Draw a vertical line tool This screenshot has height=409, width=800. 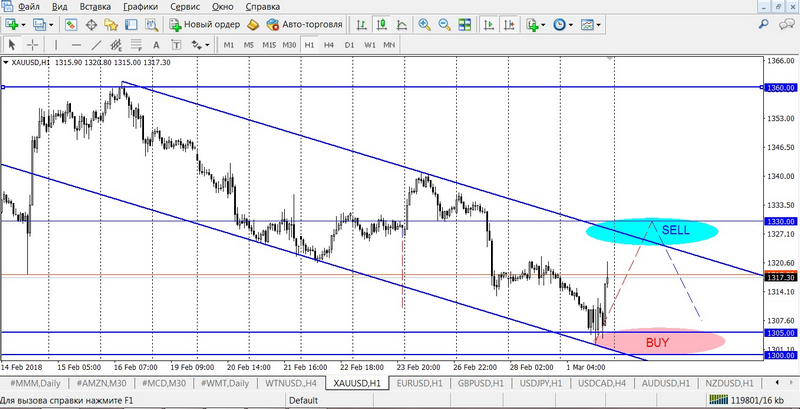click(x=54, y=45)
